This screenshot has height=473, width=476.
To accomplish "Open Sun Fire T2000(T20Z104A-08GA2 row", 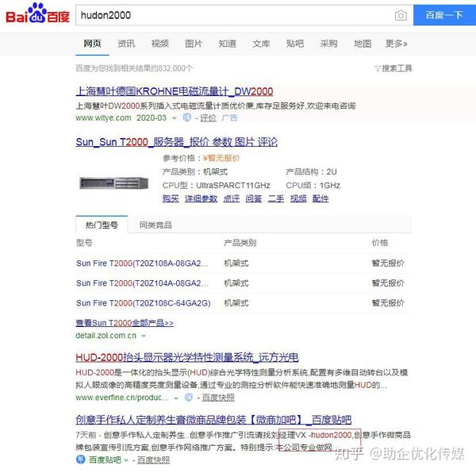I will click(142, 283).
